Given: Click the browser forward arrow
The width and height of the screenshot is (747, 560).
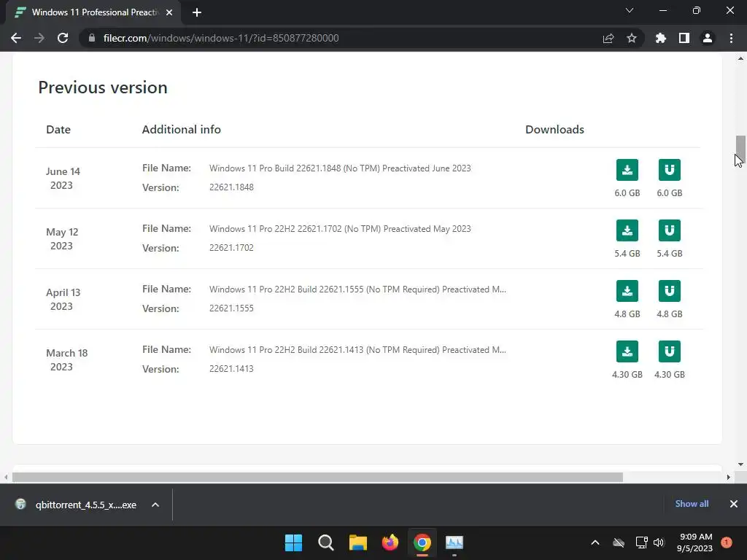Looking at the screenshot, I should [x=39, y=38].
